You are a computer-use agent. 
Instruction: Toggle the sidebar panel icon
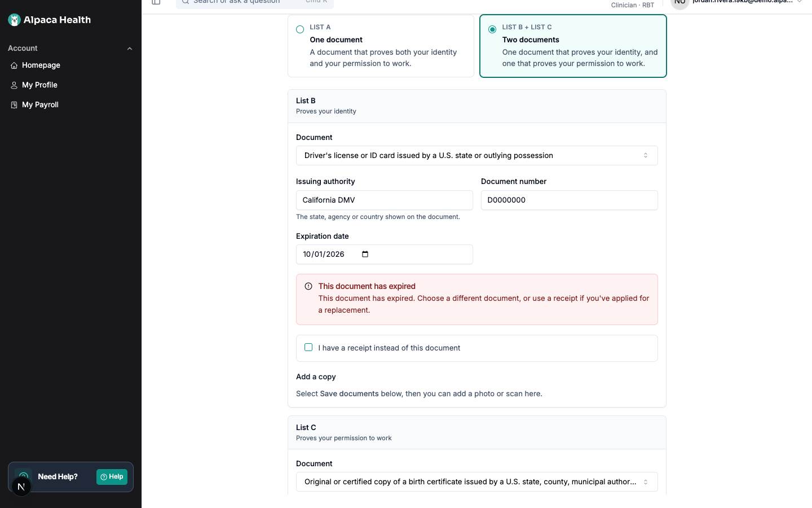[156, 2]
